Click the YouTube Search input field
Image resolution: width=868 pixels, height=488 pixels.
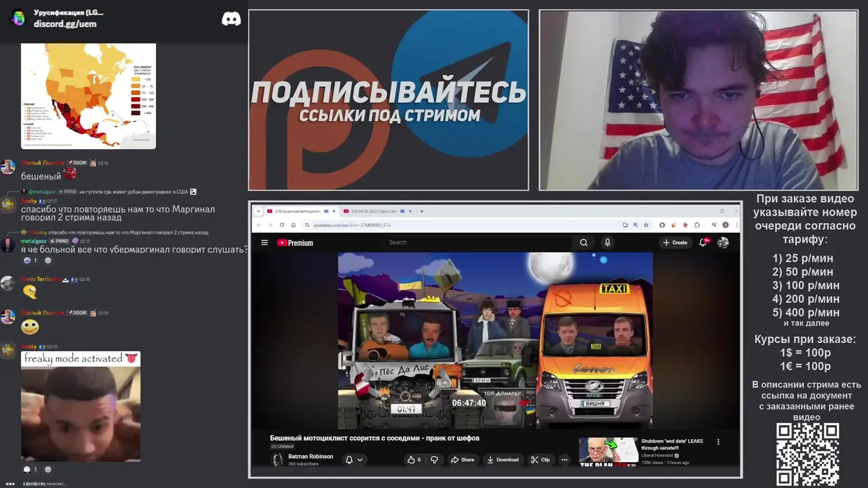[478, 243]
